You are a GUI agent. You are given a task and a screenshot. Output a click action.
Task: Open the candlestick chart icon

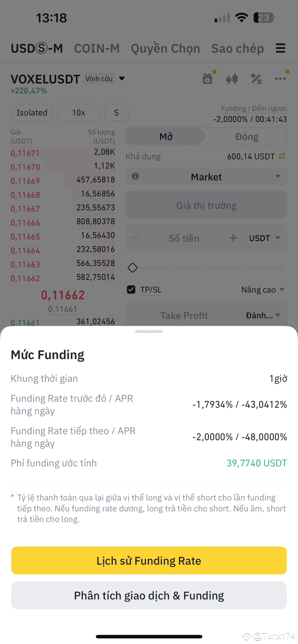pyautogui.click(x=232, y=79)
